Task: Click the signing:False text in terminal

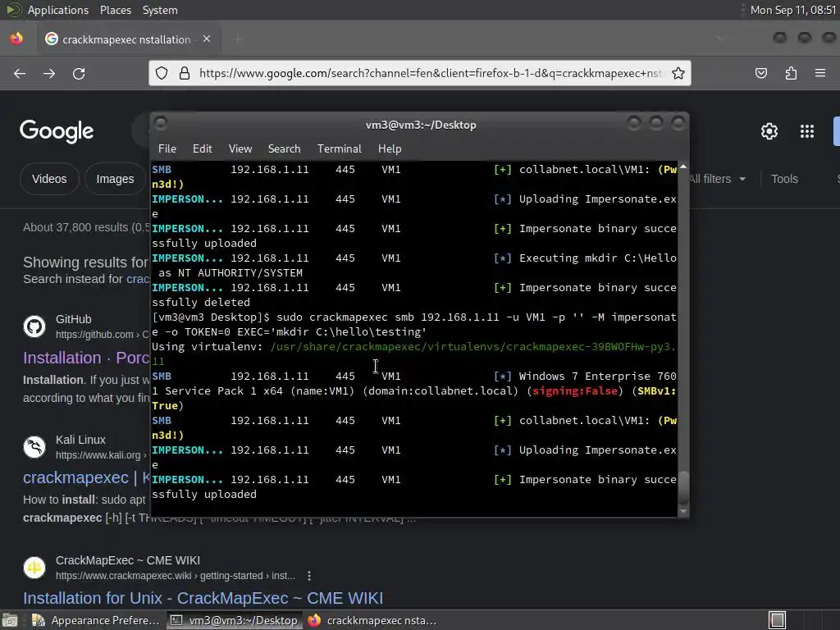Action: point(574,391)
